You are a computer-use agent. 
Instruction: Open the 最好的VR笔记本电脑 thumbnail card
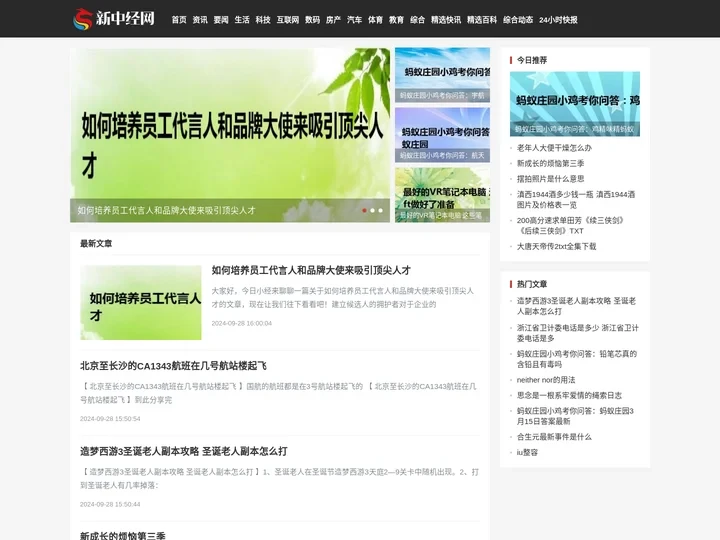[x=442, y=195]
